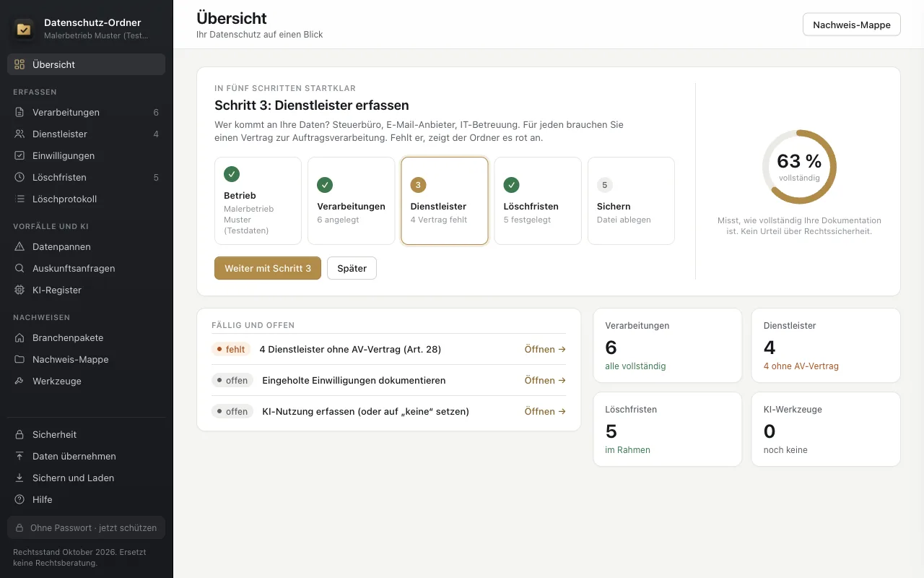Click the red 'fehlt' status badge
The image size is (924, 578).
tap(231, 349)
